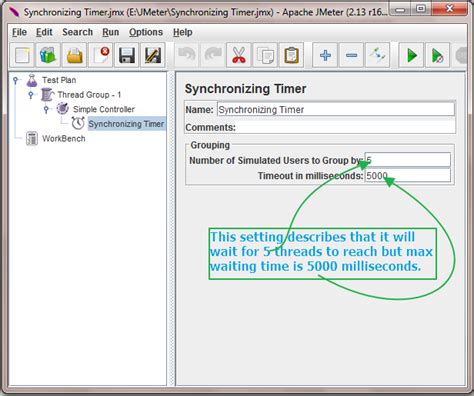This screenshot has height=396, width=474.
Task: Click the Test Plan flask icon
Action: (x=32, y=80)
